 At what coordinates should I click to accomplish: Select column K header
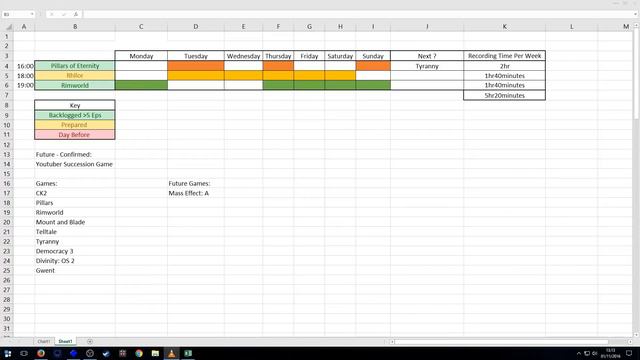coord(504,27)
